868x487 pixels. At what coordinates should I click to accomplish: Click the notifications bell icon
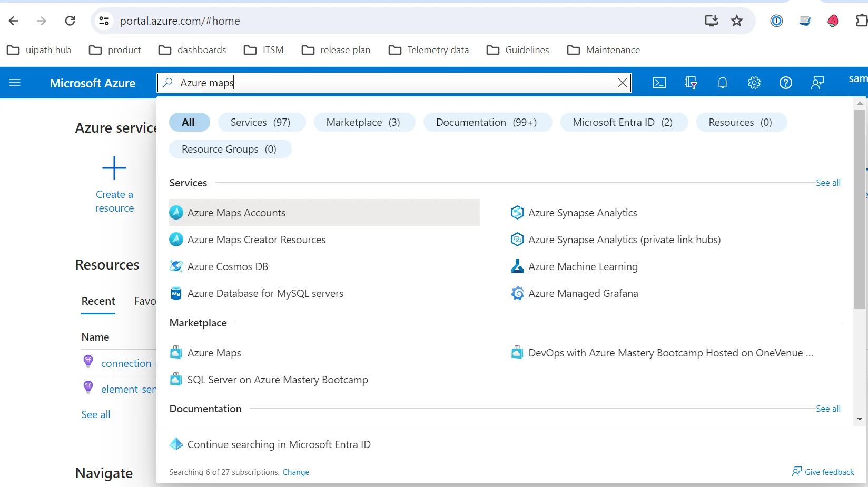723,83
